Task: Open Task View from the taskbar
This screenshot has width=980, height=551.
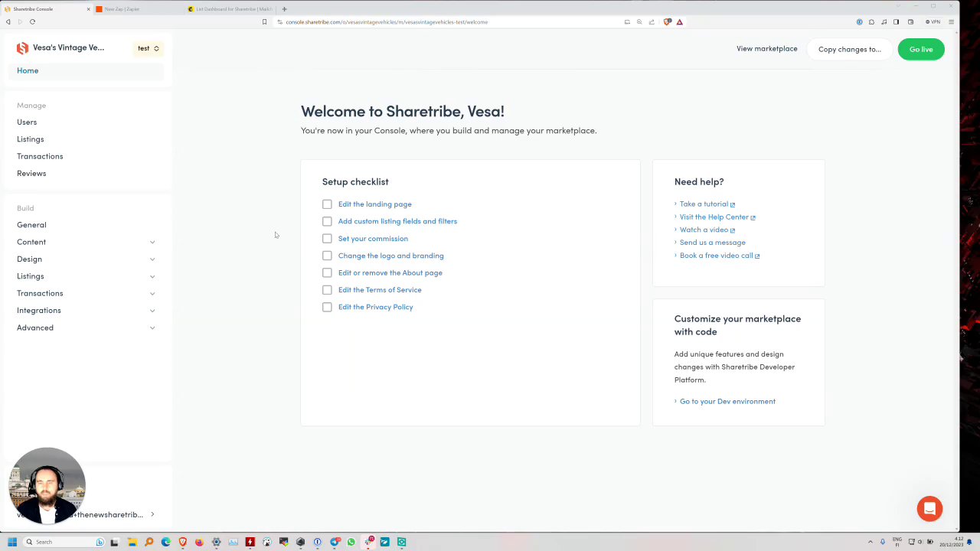Action: (114, 542)
